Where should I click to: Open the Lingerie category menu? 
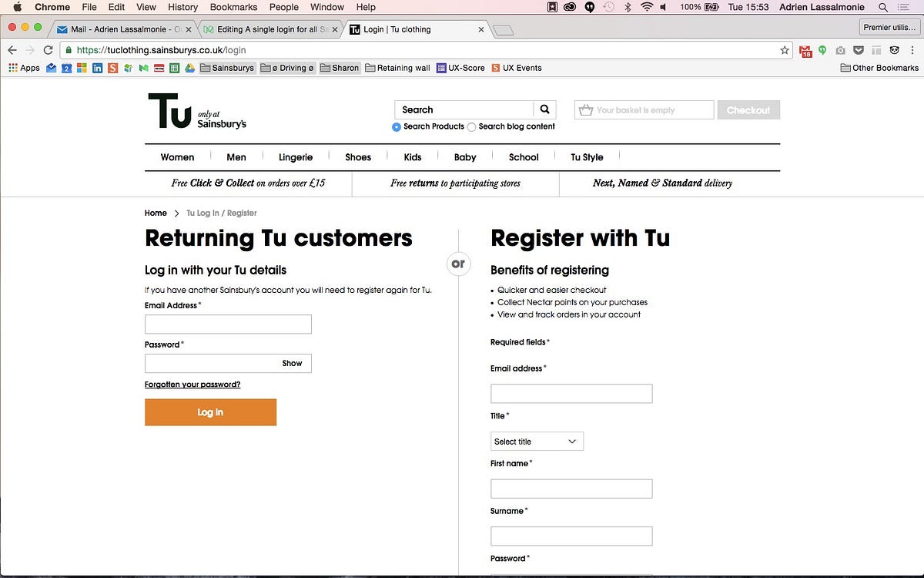296,157
